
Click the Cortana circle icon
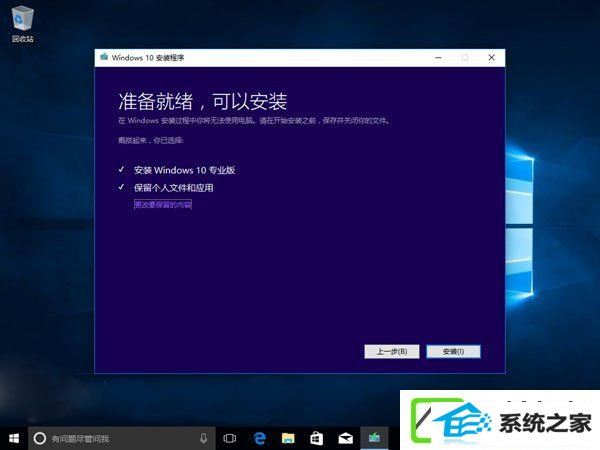click(40, 438)
